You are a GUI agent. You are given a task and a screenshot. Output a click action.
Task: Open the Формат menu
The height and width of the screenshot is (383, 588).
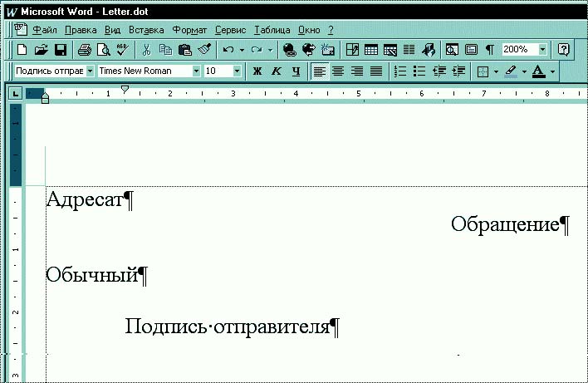189,29
